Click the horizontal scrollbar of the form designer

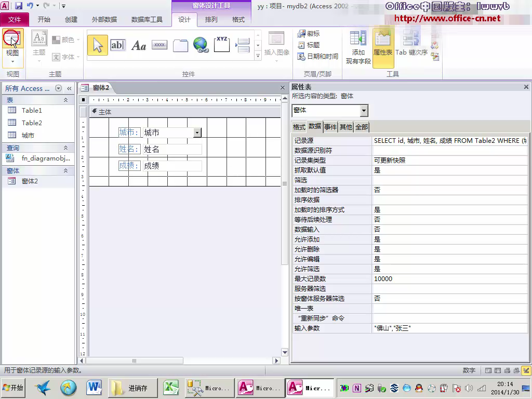click(x=179, y=361)
